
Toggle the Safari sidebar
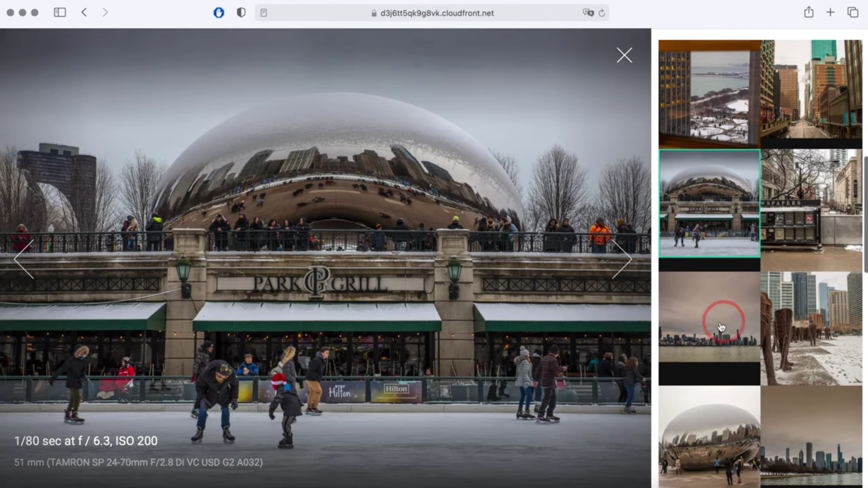coord(60,13)
